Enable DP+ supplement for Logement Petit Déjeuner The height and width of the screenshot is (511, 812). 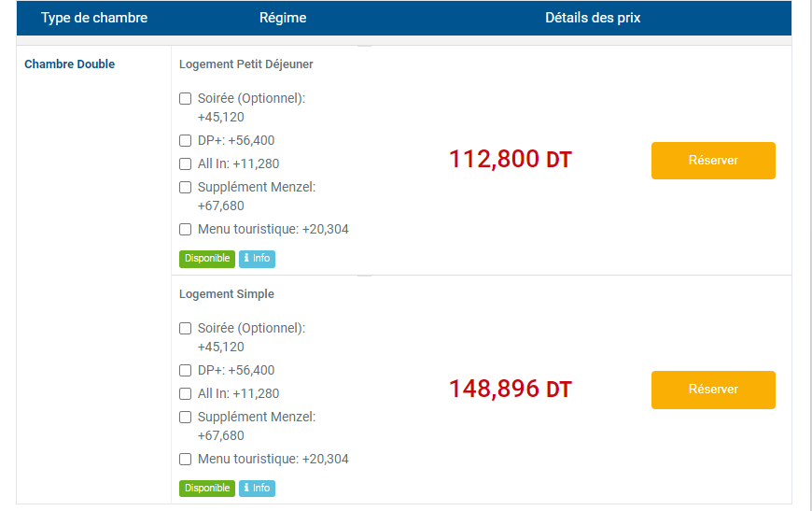[x=186, y=141]
